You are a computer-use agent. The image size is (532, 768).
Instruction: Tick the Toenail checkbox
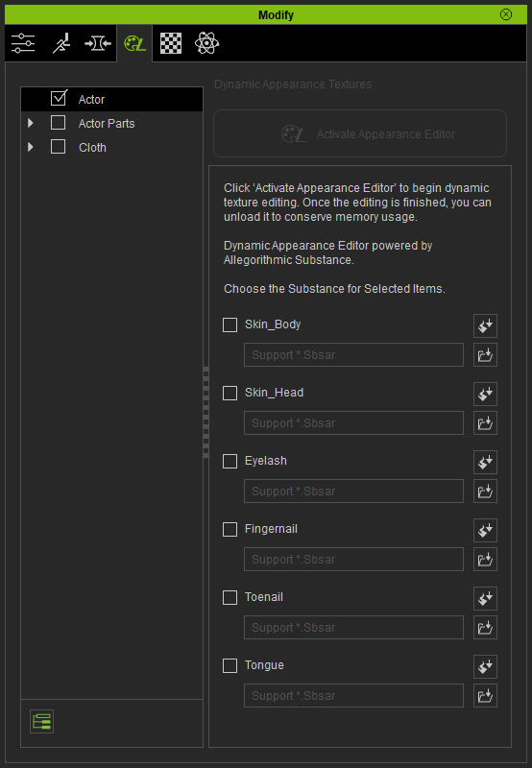click(x=230, y=597)
